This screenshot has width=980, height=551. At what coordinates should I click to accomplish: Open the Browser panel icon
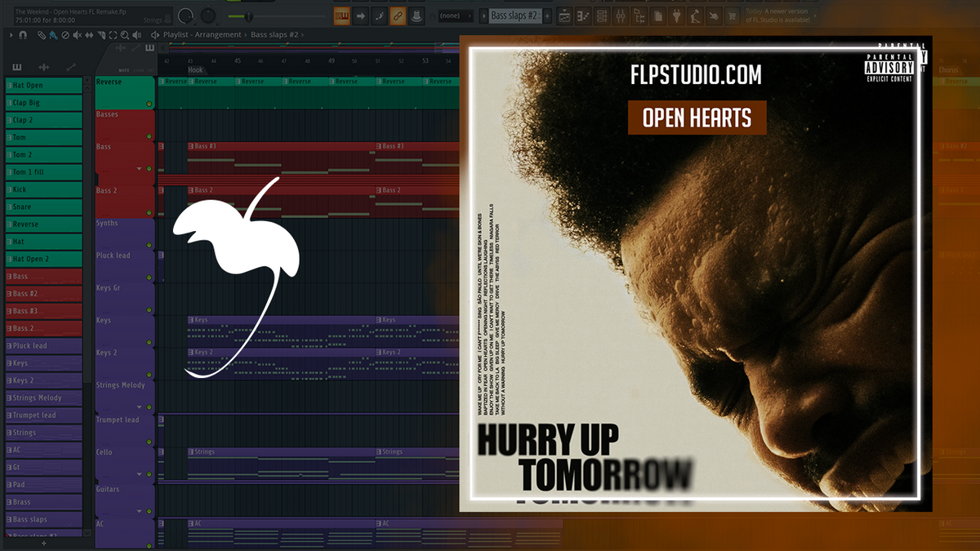pyautogui.click(x=640, y=15)
